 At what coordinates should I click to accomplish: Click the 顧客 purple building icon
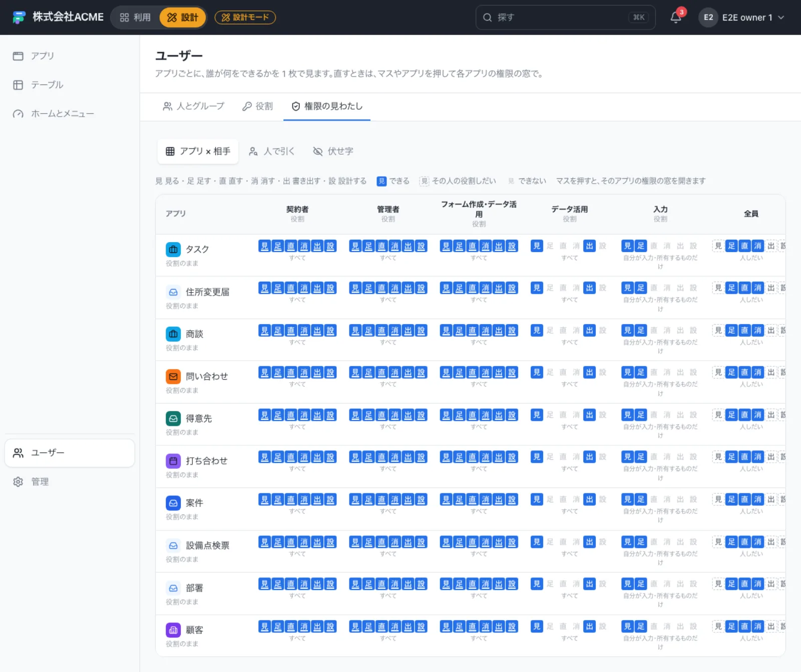pyautogui.click(x=173, y=630)
